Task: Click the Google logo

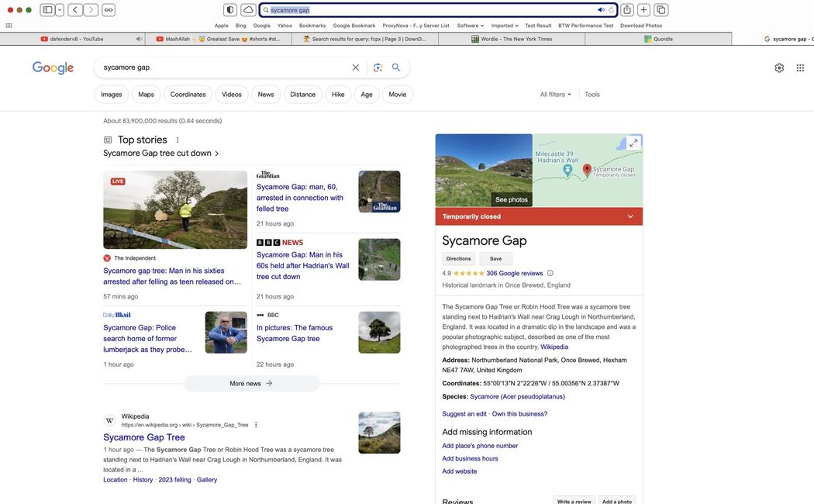Action: point(53,67)
